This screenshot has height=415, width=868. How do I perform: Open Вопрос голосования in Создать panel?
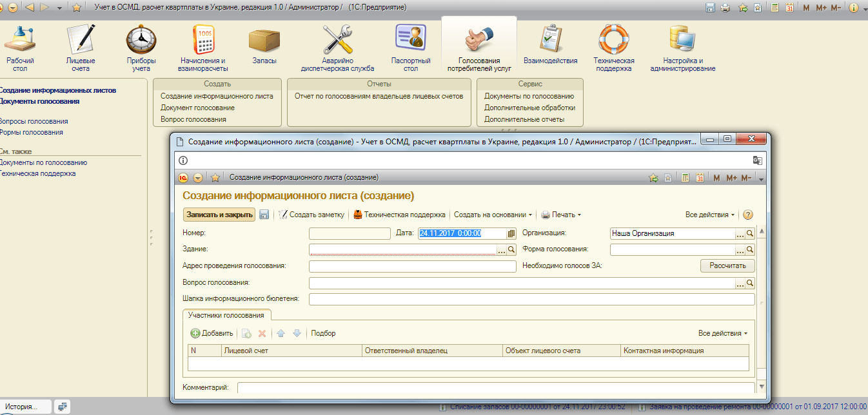pyautogui.click(x=193, y=119)
